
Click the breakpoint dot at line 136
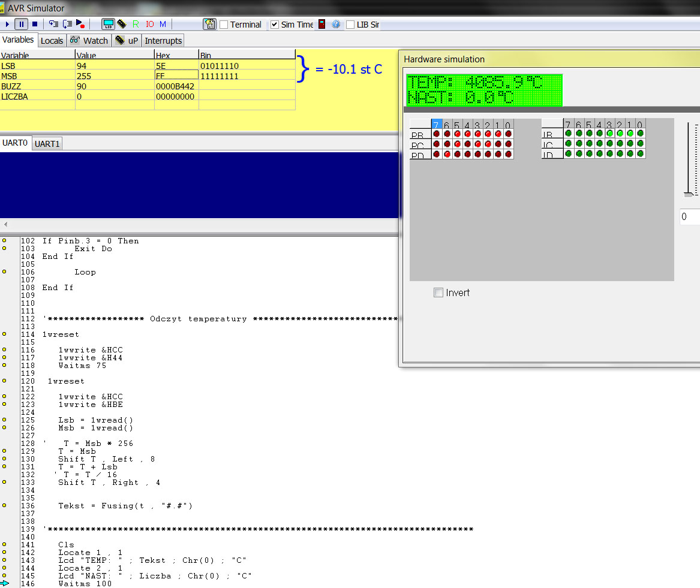[x=4, y=505]
